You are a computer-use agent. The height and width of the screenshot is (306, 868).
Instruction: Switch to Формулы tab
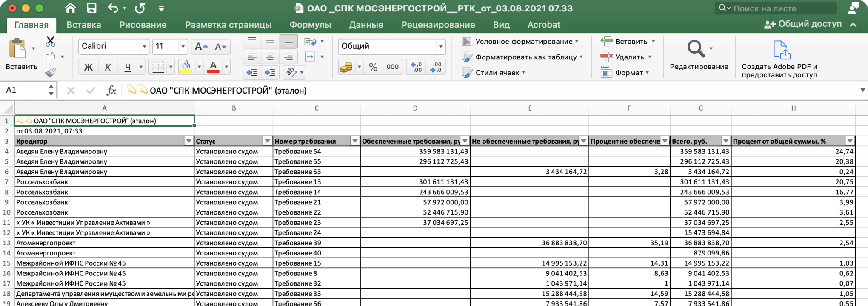pyautogui.click(x=310, y=25)
